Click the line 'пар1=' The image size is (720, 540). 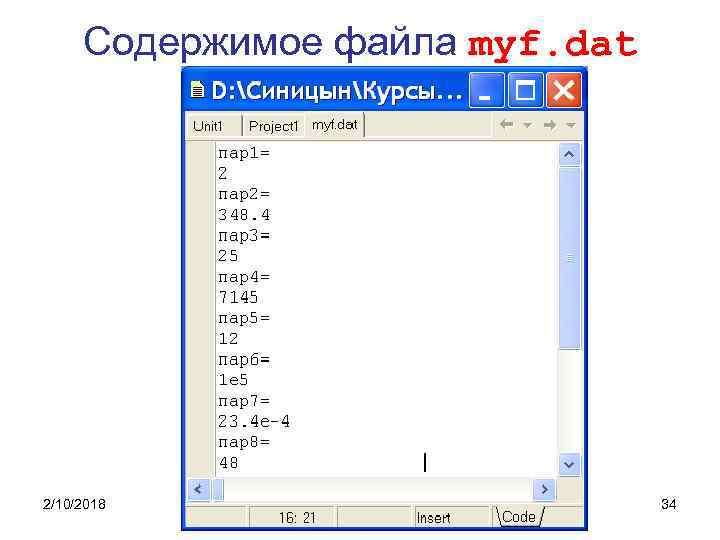[244, 153]
